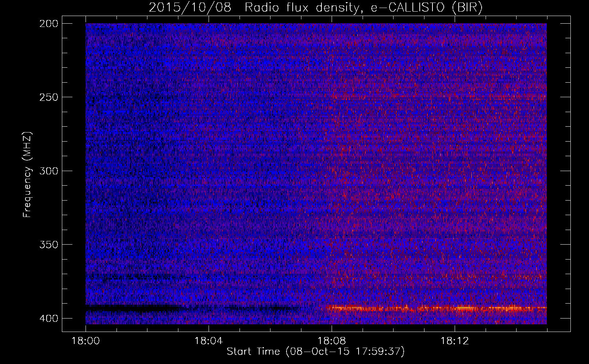Click the 18:08 time tick label
Image resolution: width=589 pixels, height=364 pixels.
click(332, 341)
